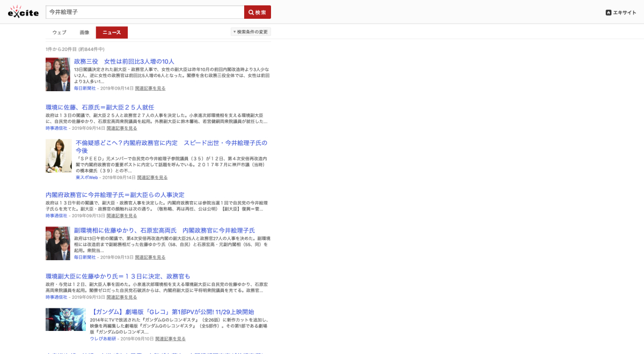Open headline 政務三役 女性は前回比3人増の10人
The height and width of the screenshot is (354, 644).
(x=124, y=62)
